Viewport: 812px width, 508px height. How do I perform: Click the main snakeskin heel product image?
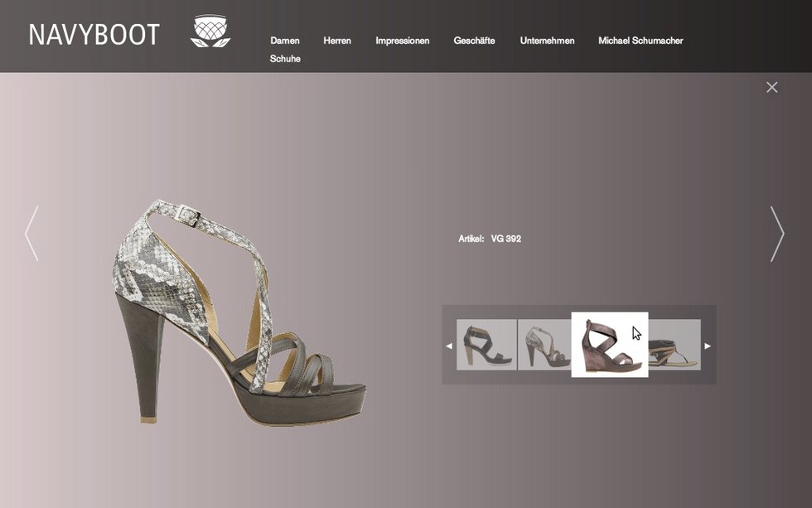pyautogui.click(x=239, y=312)
